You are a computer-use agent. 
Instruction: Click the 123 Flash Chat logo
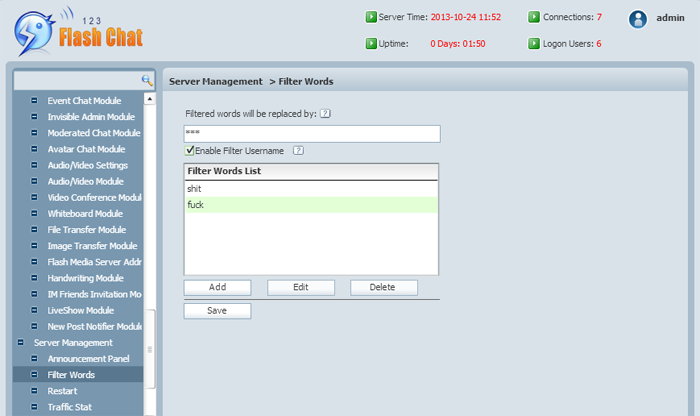point(78,32)
